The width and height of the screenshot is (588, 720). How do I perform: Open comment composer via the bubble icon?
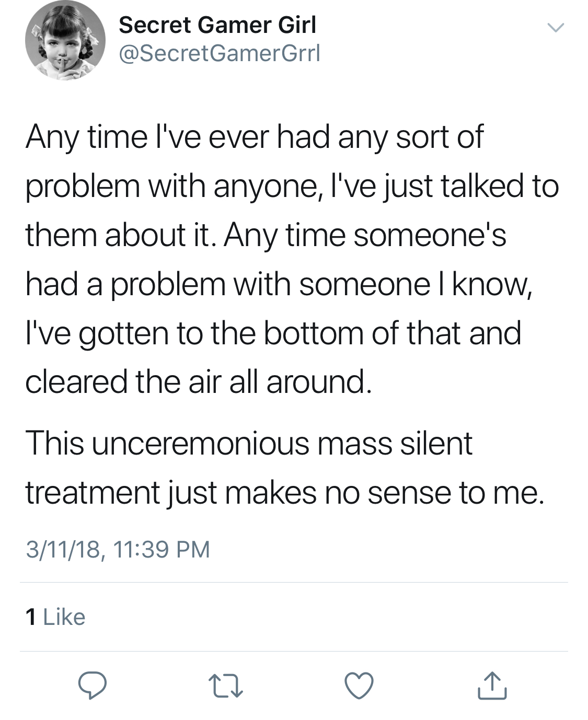pyautogui.click(x=93, y=686)
